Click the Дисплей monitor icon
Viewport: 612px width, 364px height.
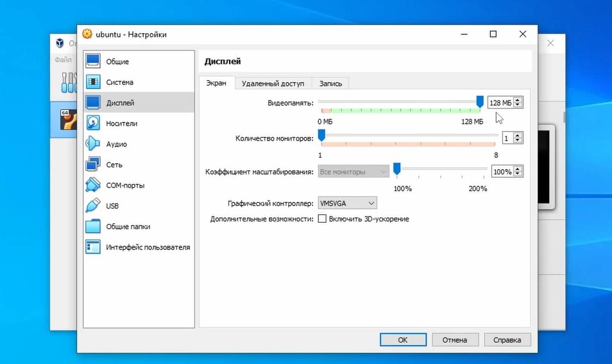(x=93, y=103)
